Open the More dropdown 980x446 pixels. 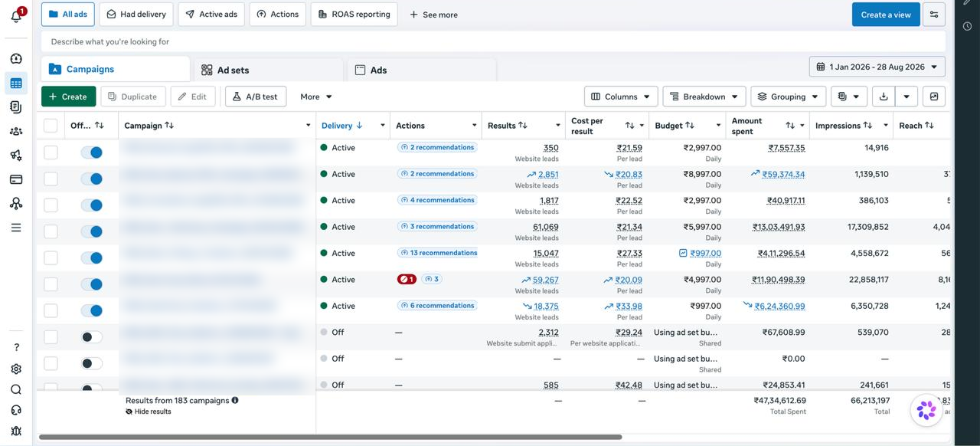(316, 97)
